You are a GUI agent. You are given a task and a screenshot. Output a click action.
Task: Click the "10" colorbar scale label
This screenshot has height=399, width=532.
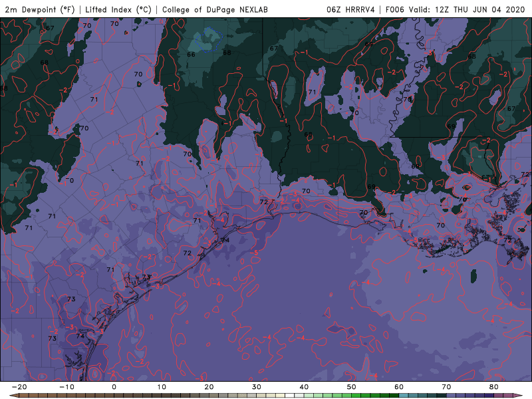pyautogui.click(x=162, y=387)
